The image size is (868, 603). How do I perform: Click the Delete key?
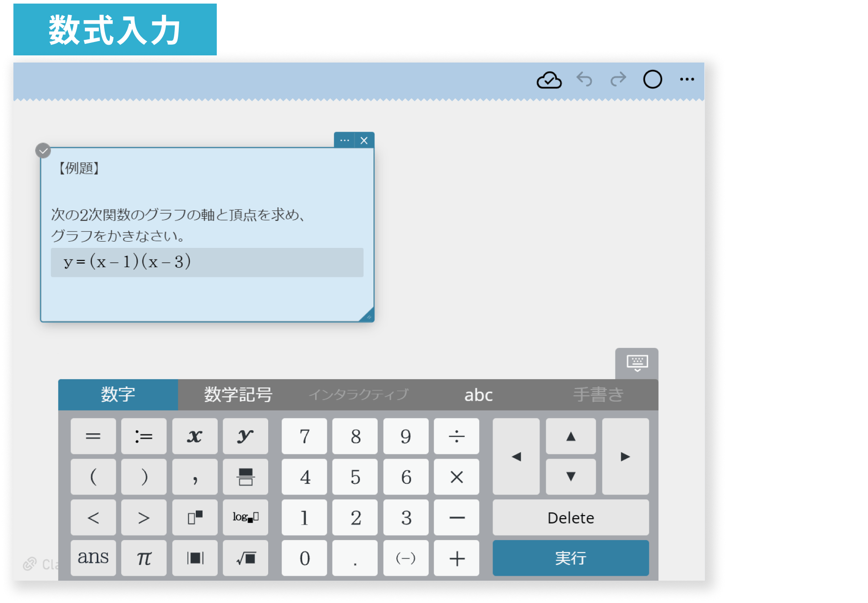571,518
